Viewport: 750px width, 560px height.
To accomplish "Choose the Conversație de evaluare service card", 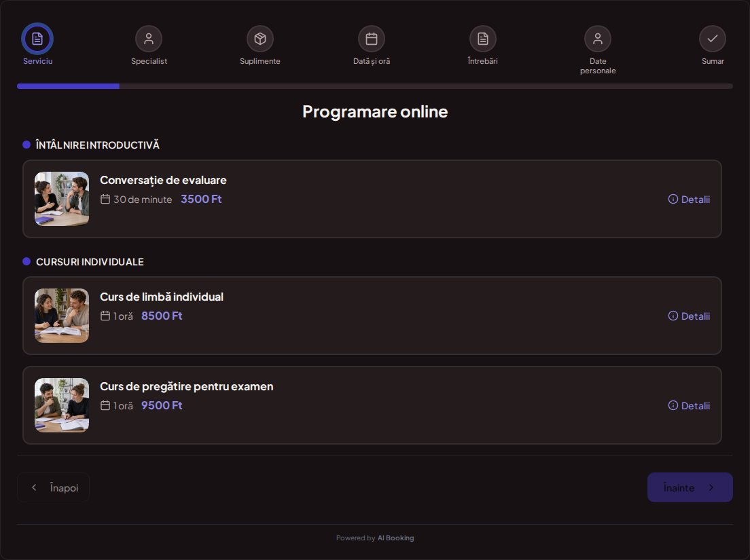I will click(x=372, y=199).
